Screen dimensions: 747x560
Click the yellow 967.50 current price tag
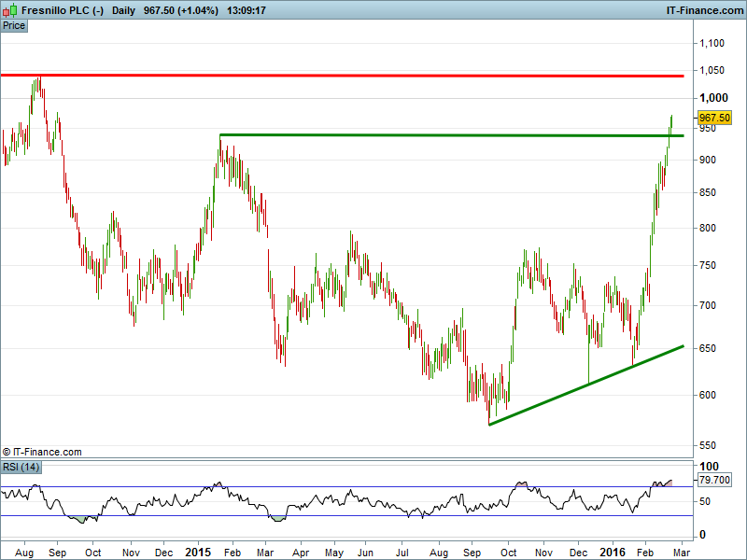[713, 118]
